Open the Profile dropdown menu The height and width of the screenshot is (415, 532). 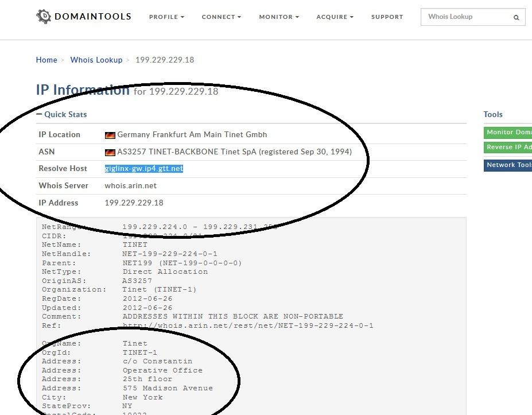pyautogui.click(x=166, y=17)
